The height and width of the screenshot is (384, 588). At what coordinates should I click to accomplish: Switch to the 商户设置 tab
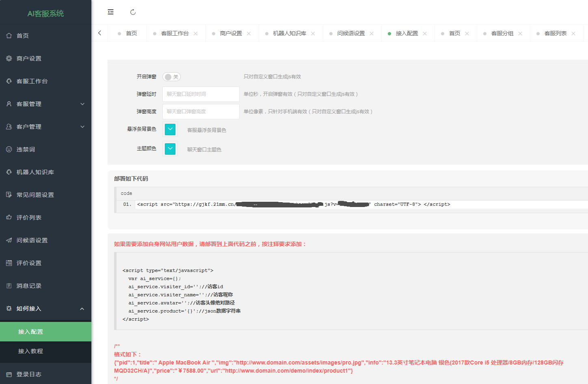click(x=231, y=33)
